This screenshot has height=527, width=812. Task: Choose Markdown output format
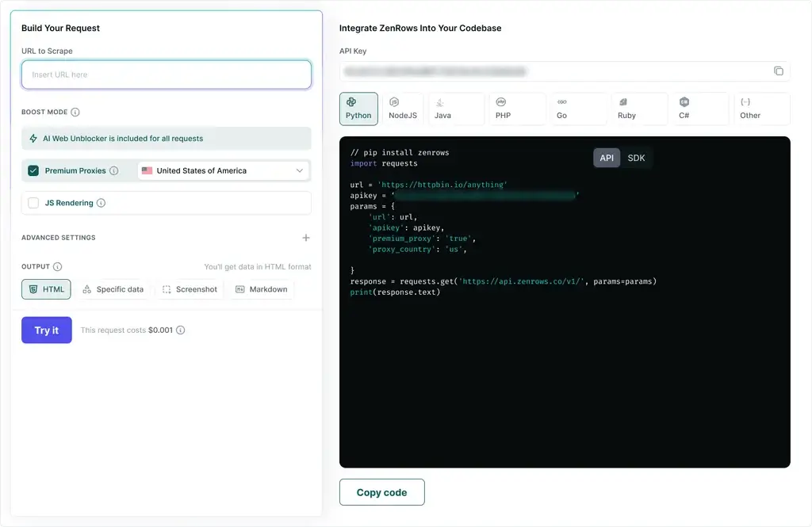(x=261, y=288)
